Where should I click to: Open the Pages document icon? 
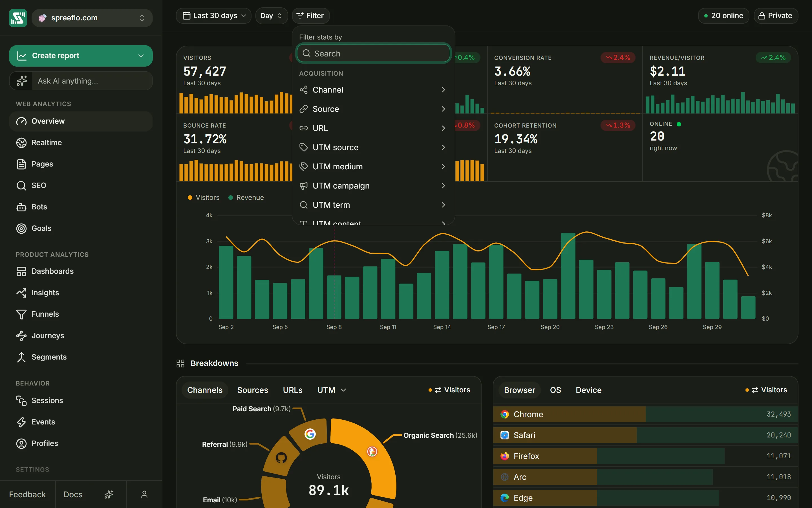(x=21, y=164)
